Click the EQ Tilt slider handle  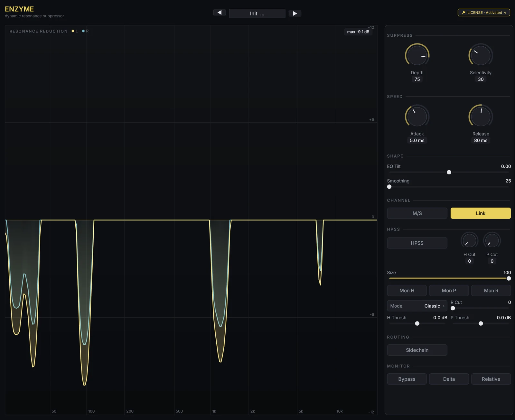[x=449, y=172]
